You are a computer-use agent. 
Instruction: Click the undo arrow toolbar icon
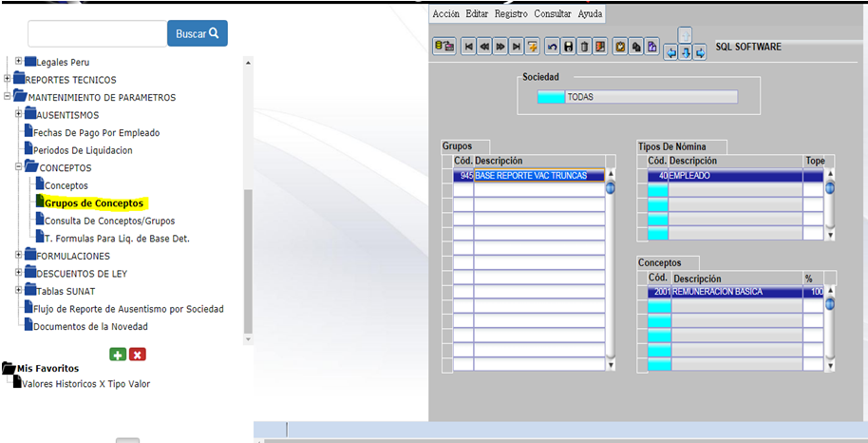(553, 46)
